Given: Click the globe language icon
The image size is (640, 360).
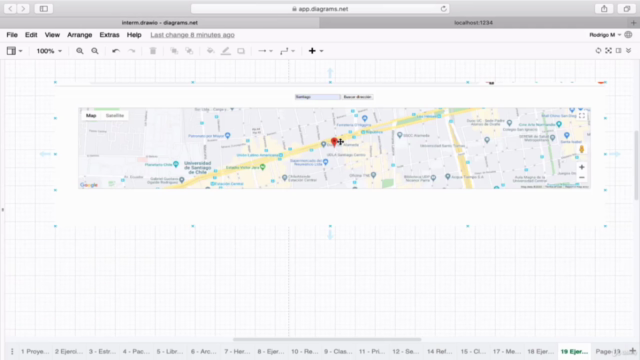Looking at the screenshot, I should coord(629,35).
